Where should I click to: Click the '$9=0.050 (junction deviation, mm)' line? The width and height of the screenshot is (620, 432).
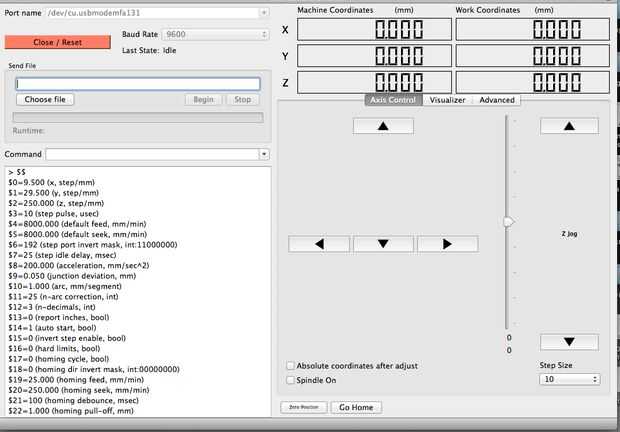(72, 276)
